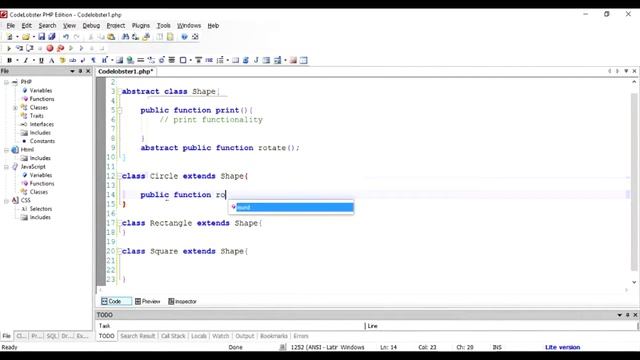The image size is (640, 360).
Task: Click the Undo arrow icon
Action: coord(65,37)
